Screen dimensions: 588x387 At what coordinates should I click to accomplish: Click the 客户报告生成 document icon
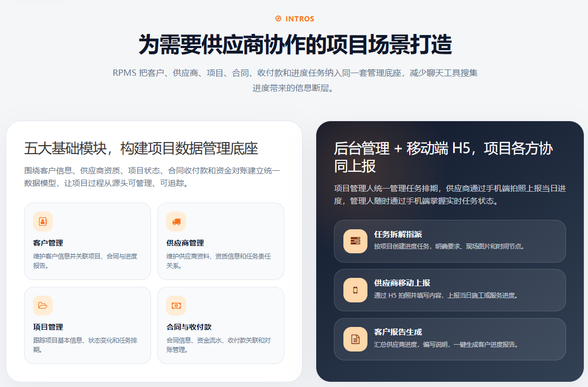355,339
